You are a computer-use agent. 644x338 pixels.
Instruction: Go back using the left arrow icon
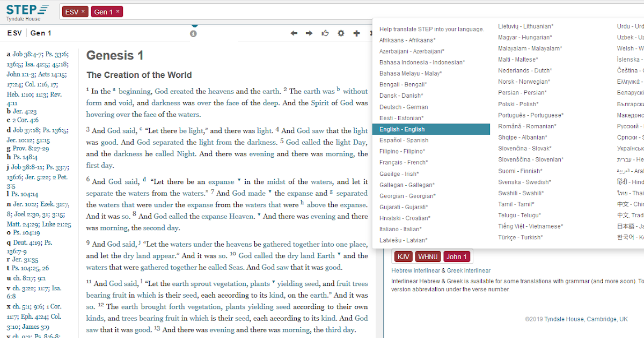tap(294, 33)
